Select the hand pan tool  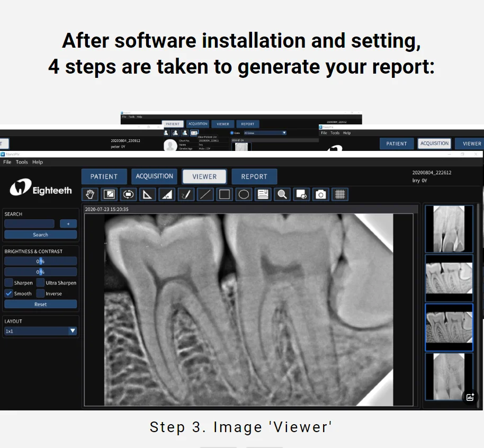point(90,194)
